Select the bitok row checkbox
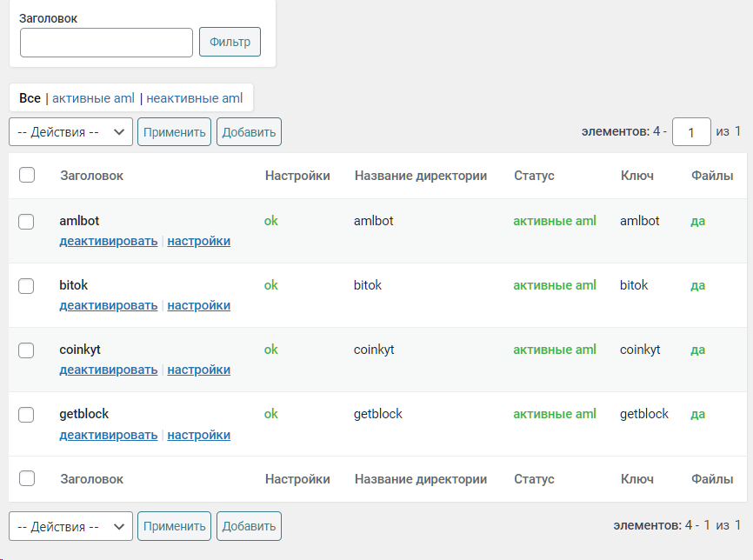Image resolution: width=753 pixels, height=560 pixels. click(27, 286)
